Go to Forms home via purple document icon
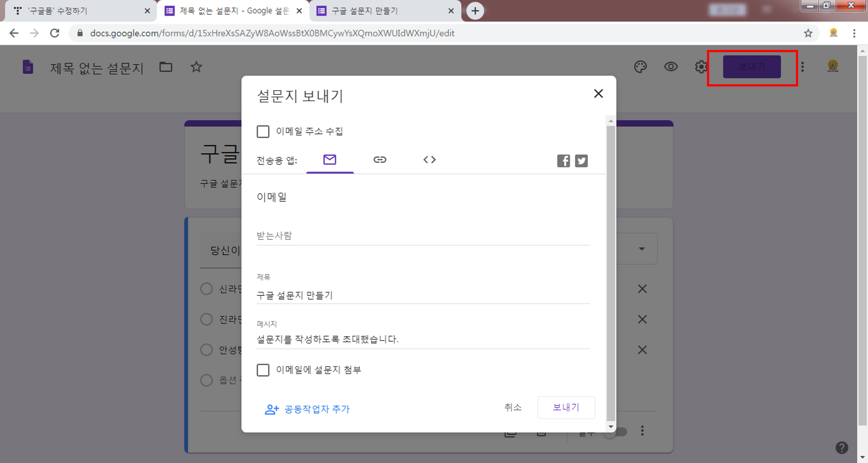 28,67
